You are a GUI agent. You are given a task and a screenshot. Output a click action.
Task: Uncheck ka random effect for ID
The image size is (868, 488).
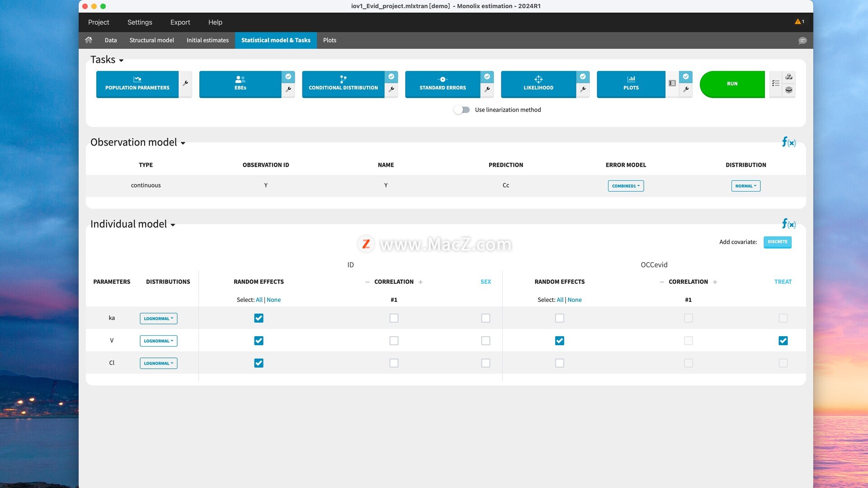pos(259,318)
